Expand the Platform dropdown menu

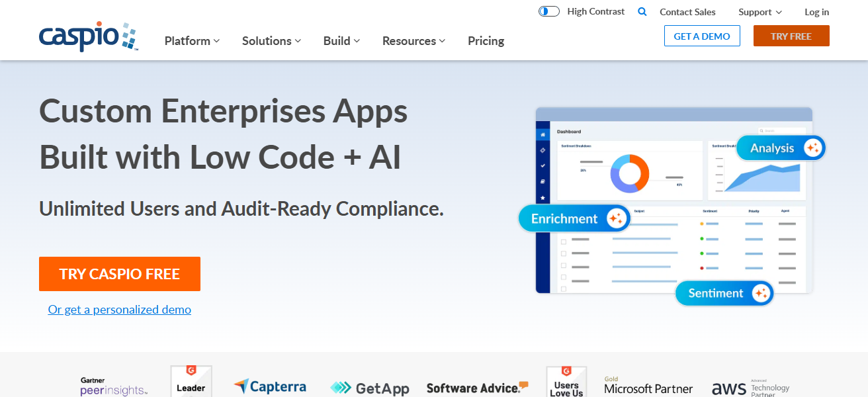pyautogui.click(x=192, y=41)
